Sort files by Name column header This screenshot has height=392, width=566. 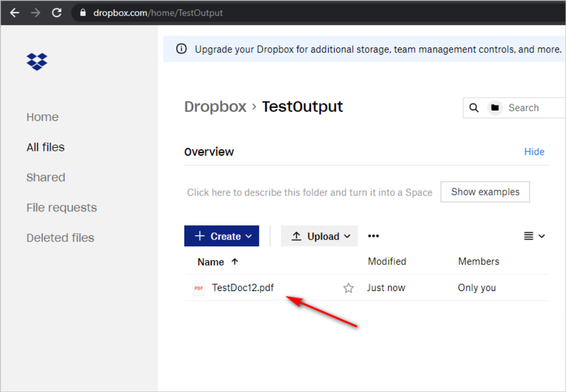click(211, 262)
